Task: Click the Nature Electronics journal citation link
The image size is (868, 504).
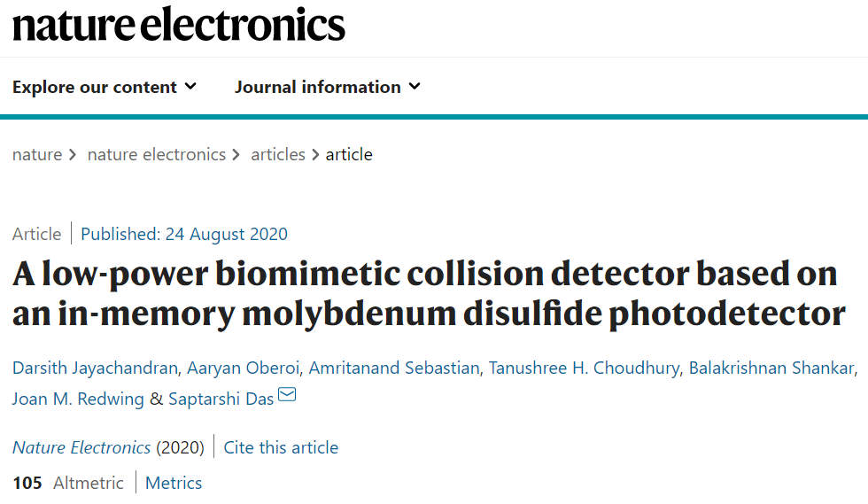Action: (x=81, y=447)
